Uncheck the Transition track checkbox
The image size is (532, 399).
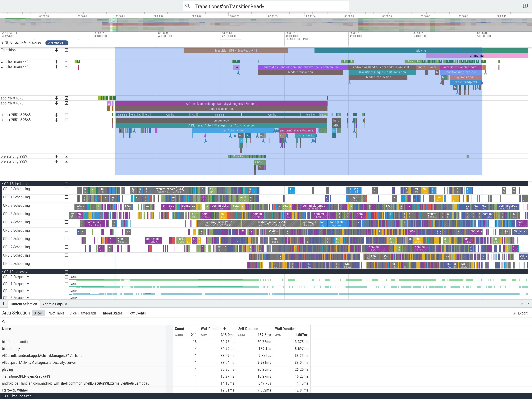pyautogui.click(x=67, y=50)
